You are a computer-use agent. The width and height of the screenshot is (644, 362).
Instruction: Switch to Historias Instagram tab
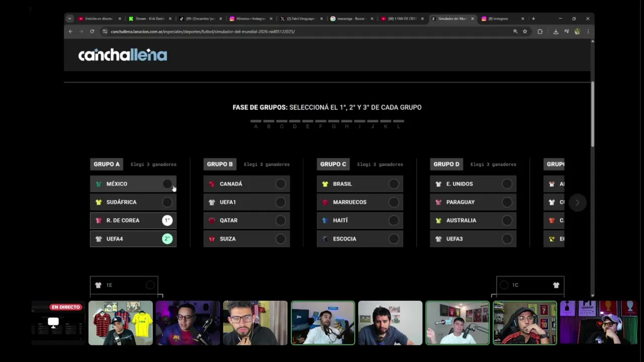tap(251, 19)
